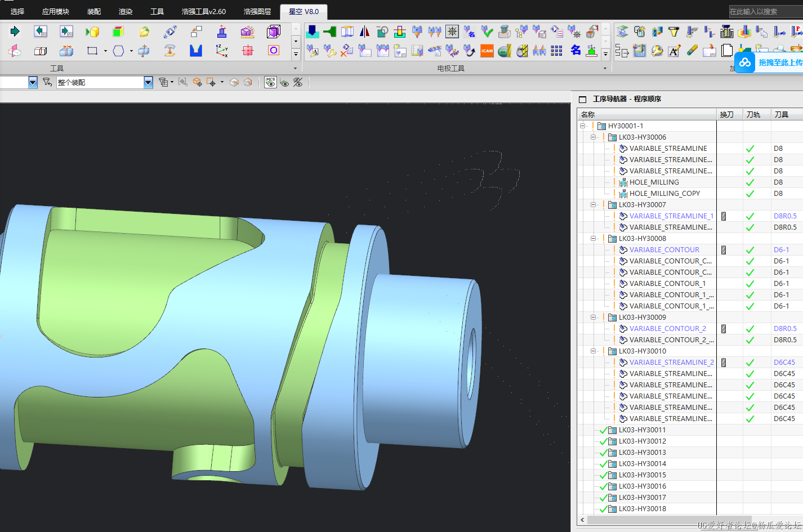Toggle the crossed-out eye hide icon

(298, 82)
